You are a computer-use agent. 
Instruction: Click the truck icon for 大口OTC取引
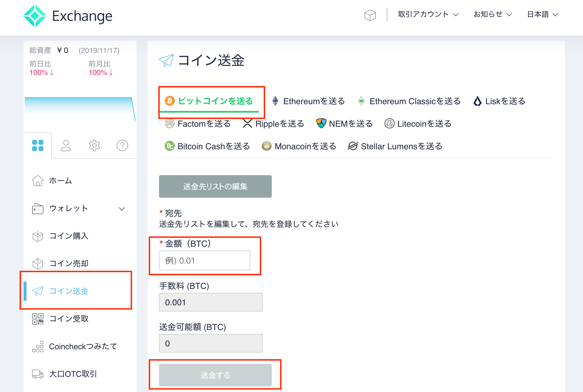[38, 374]
